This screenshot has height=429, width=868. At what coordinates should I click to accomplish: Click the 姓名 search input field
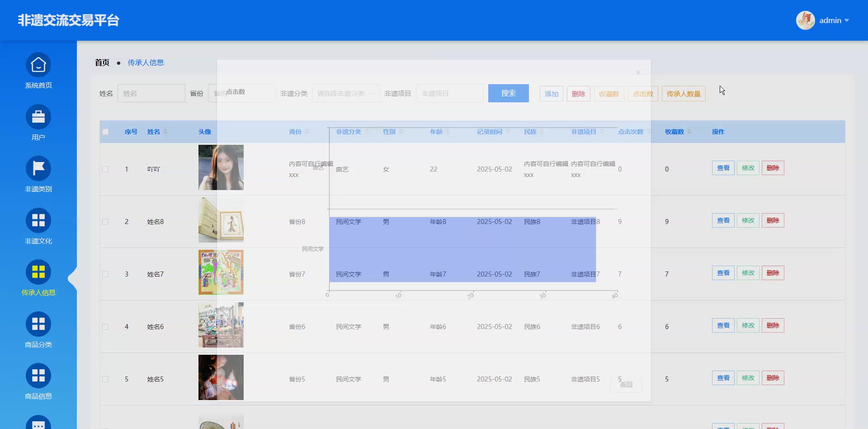pyautogui.click(x=151, y=94)
